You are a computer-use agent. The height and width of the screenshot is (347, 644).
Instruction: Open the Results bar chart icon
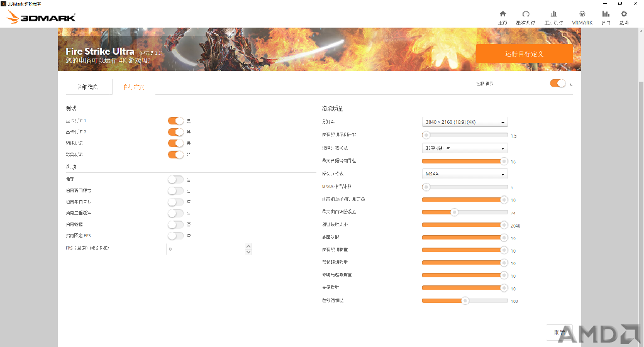click(x=606, y=18)
